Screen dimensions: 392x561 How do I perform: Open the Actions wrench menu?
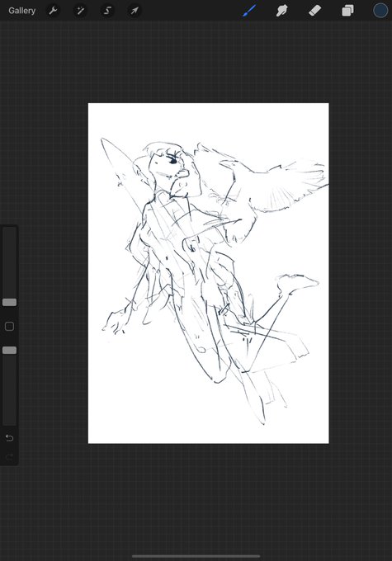[x=53, y=11]
